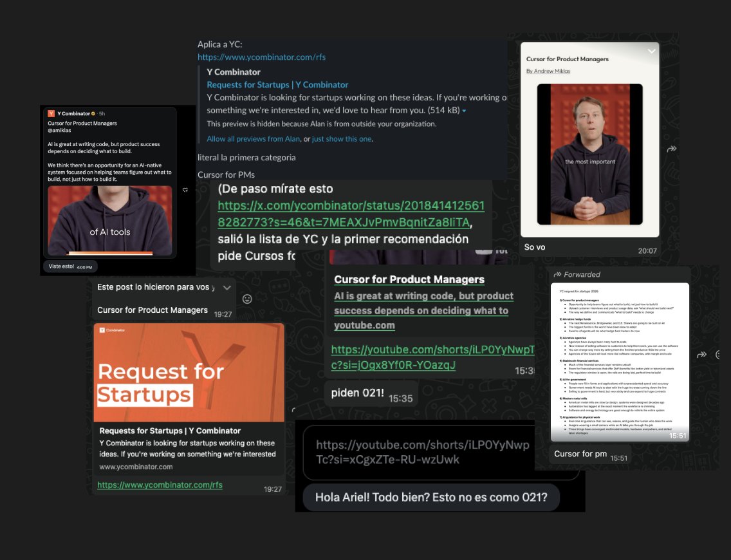Open the forwarded 'YC request for startups' document
The height and width of the screenshot is (560, 731).
click(x=620, y=362)
